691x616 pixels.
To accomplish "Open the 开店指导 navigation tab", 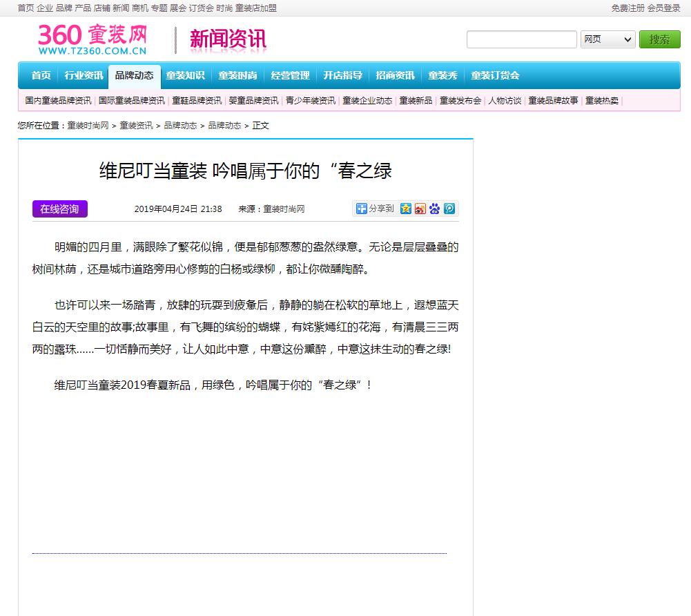I will coord(343,75).
